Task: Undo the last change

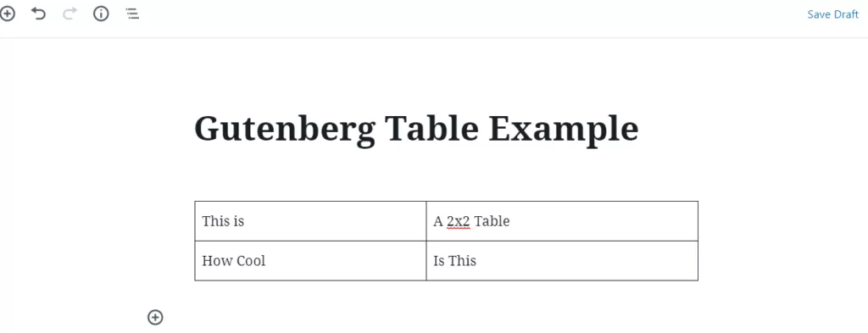Action: coord(38,14)
